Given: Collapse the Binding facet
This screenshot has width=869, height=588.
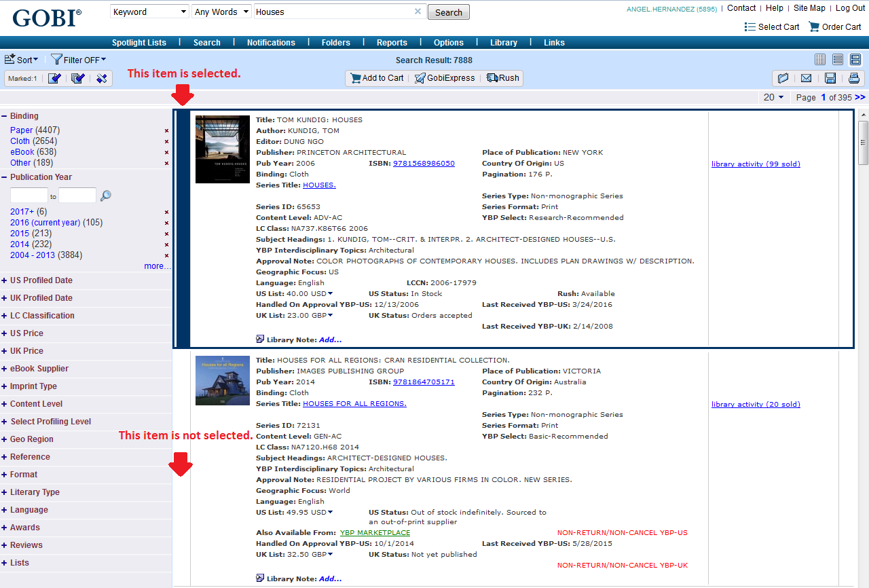Looking at the screenshot, I should (x=4, y=116).
